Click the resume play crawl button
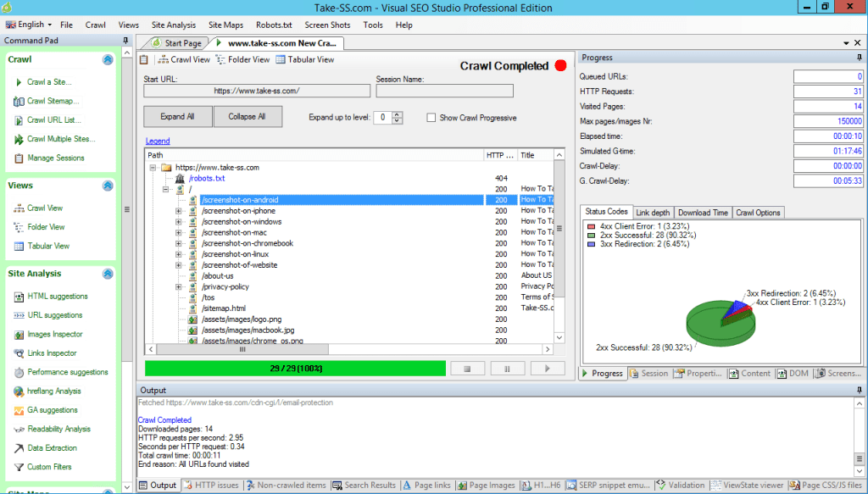Image resolution: width=868 pixels, height=494 pixels. click(x=548, y=369)
